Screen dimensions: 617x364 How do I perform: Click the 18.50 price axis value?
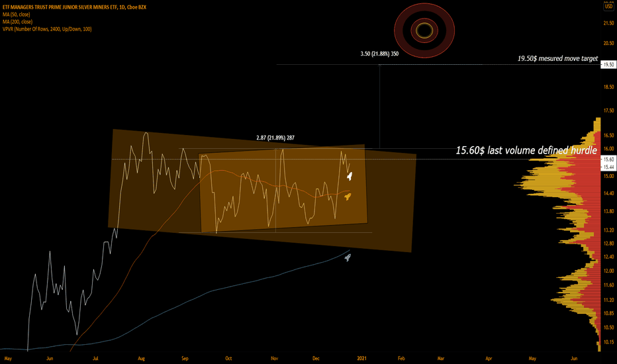tap(609, 87)
